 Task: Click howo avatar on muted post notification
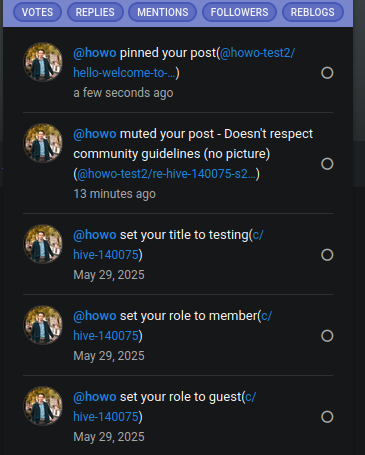click(43, 143)
